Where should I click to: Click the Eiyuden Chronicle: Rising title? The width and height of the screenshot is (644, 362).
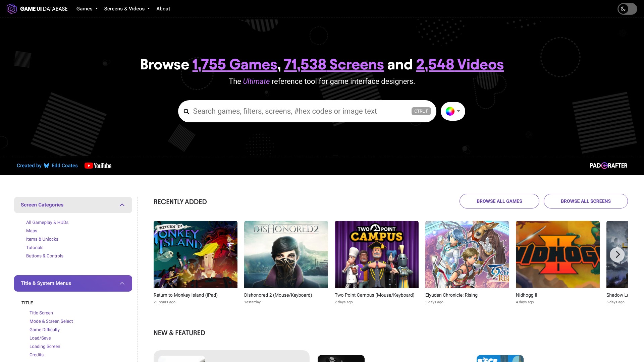[x=451, y=295]
